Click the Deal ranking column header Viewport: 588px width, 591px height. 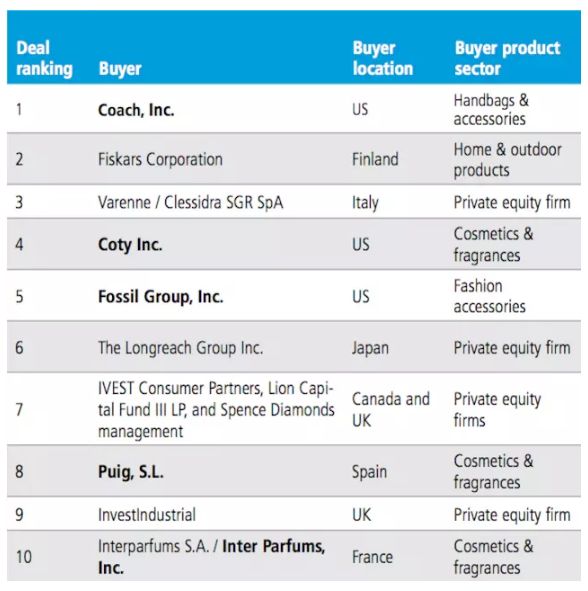pos(44,58)
